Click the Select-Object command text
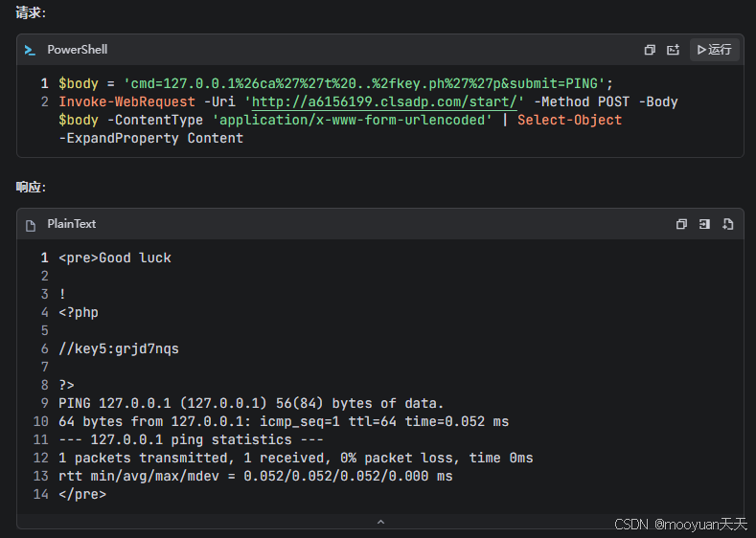This screenshot has width=756, height=538. click(x=569, y=120)
